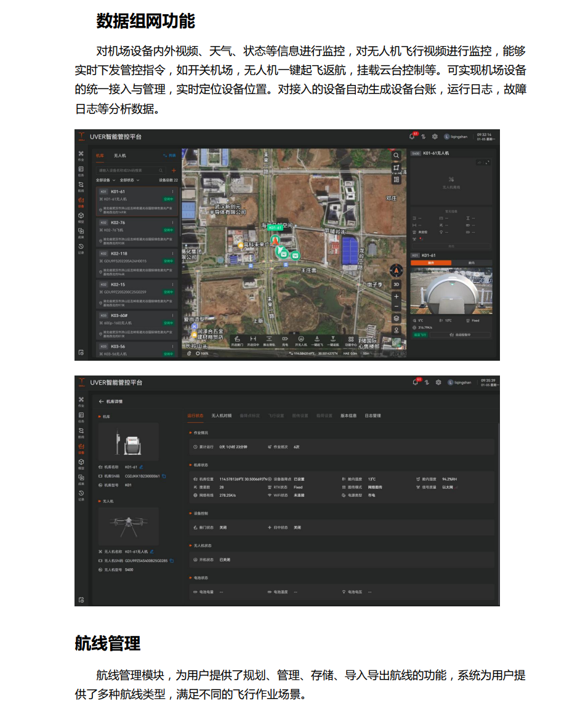588x711 pixels.
Task: Click the map search magnifier icon
Action: (x=397, y=156)
